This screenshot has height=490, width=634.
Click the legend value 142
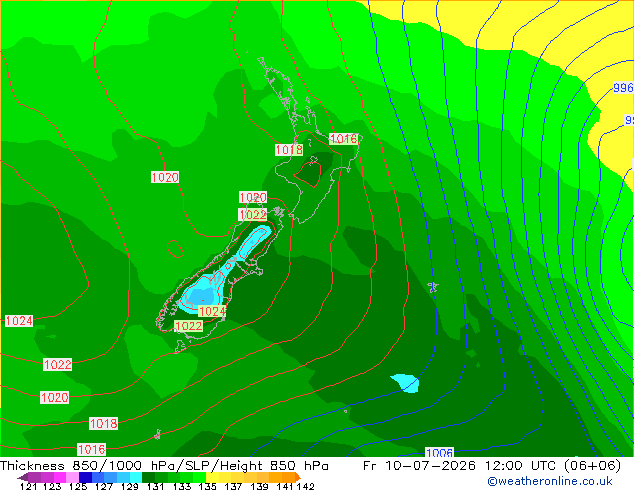coord(305,486)
